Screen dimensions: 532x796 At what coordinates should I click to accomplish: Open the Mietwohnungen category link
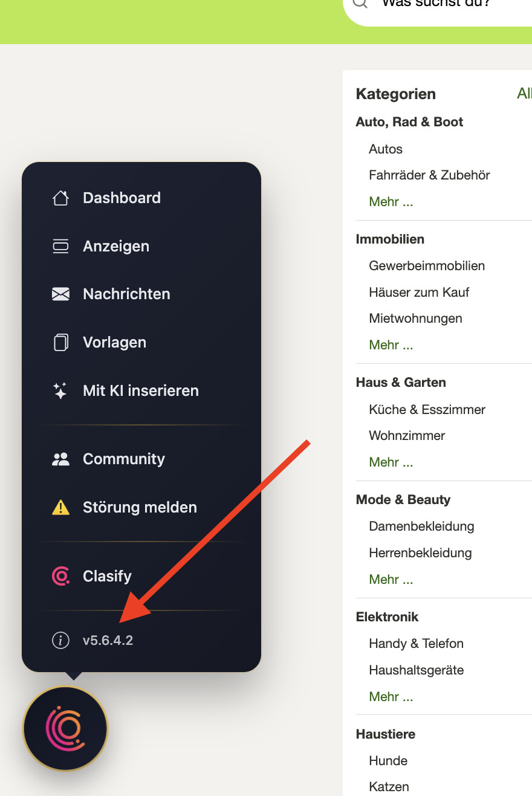coord(415,319)
